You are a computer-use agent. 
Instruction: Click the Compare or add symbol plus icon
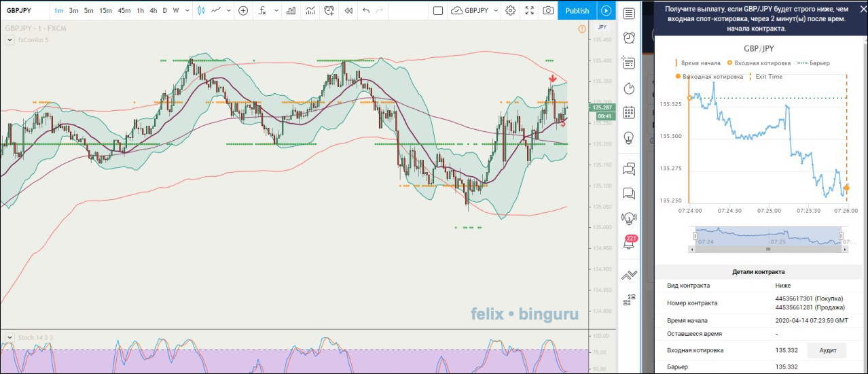[x=242, y=10]
